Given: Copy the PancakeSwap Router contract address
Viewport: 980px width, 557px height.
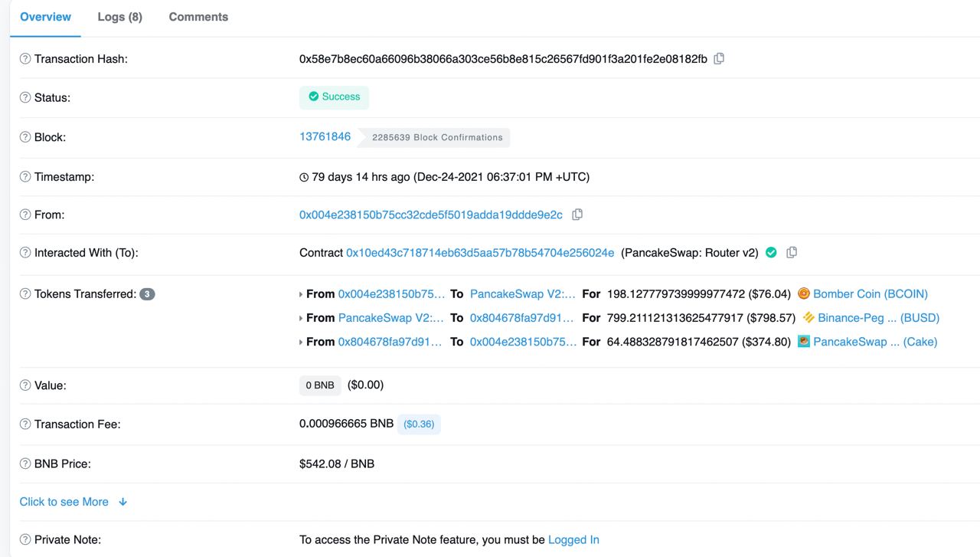Looking at the screenshot, I should click(792, 252).
